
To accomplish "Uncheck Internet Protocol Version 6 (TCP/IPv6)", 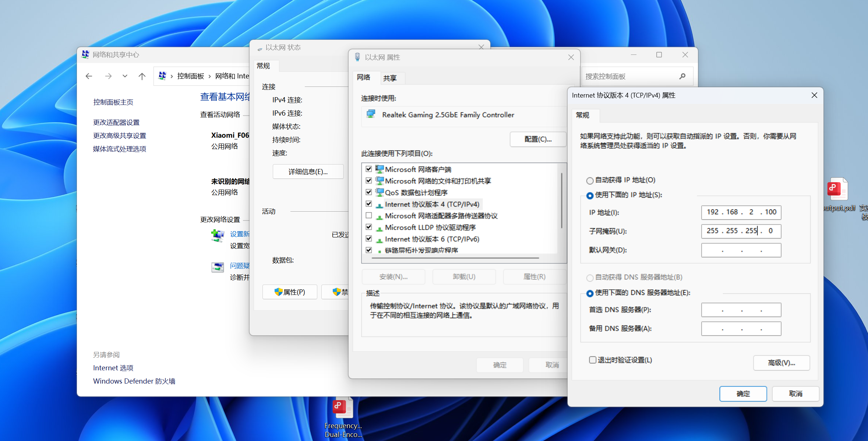I will pyautogui.click(x=368, y=239).
